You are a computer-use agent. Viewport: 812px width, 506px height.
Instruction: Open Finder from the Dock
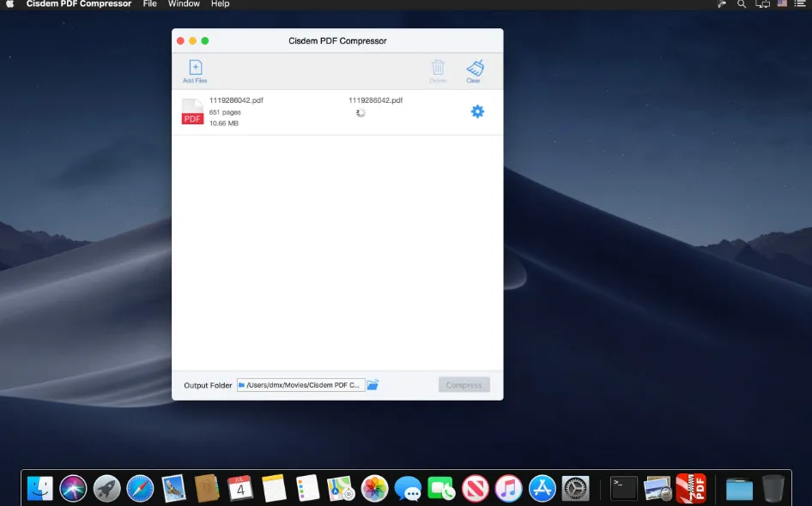pos(39,488)
